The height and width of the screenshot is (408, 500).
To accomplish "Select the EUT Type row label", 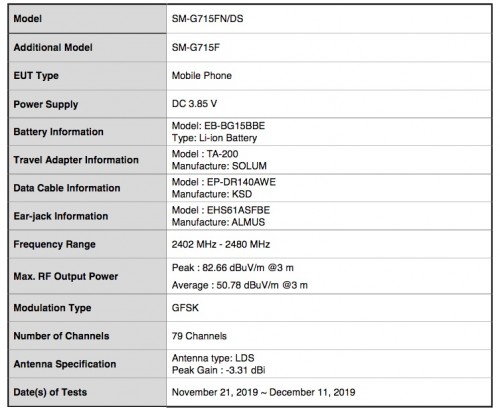I will tap(36, 76).
